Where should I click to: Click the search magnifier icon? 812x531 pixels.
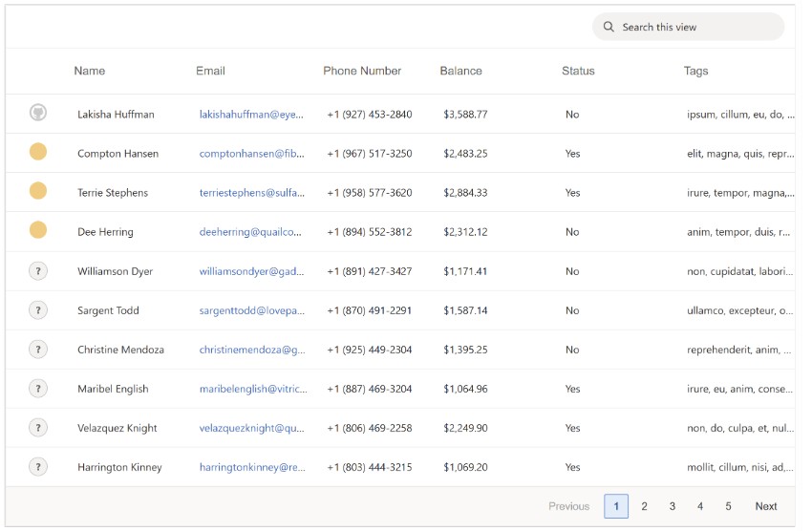[609, 27]
